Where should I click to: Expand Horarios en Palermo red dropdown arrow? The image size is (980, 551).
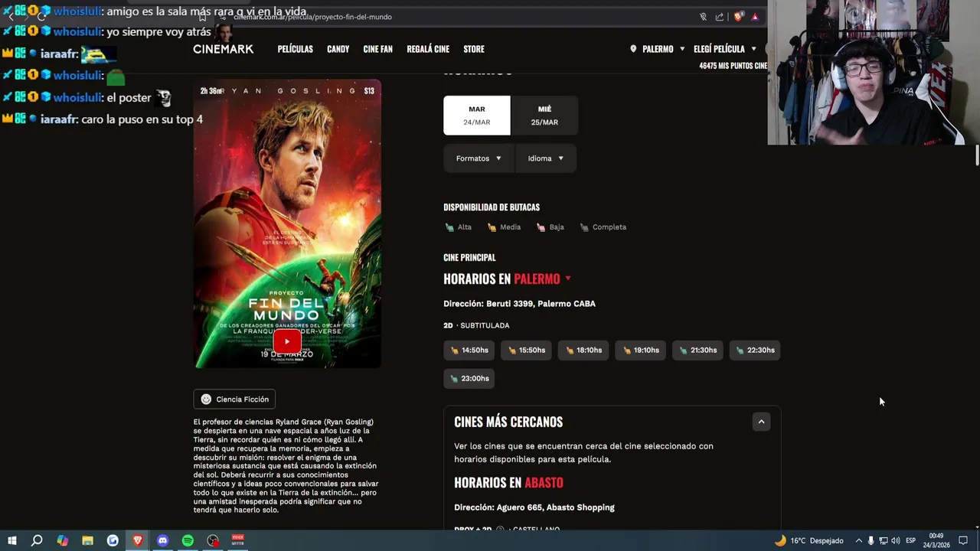coord(567,279)
